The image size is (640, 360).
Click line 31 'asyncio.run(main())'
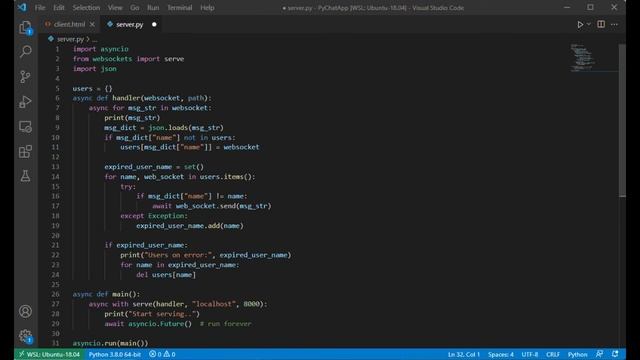coord(110,343)
